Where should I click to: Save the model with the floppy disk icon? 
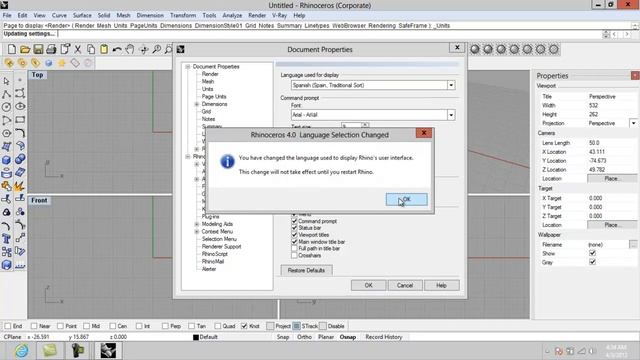click(x=38, y=49)
